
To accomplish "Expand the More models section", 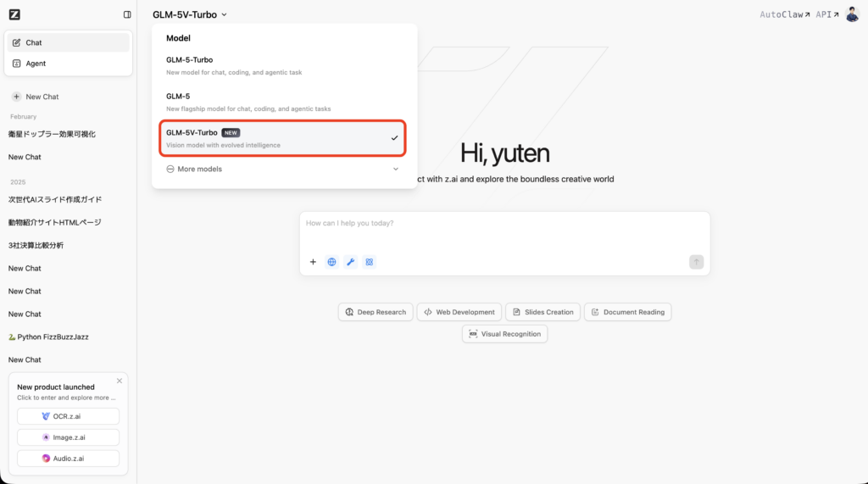I will 283,170.
